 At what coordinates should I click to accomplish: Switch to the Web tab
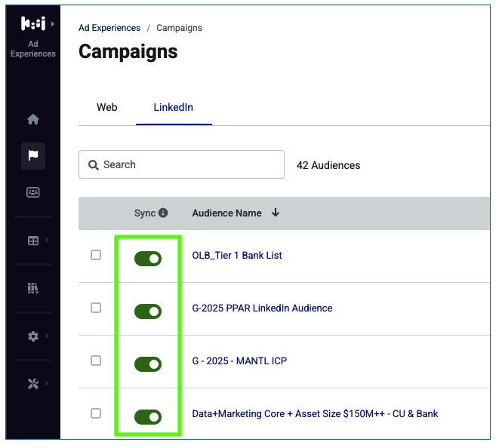(x=107, y=107)
